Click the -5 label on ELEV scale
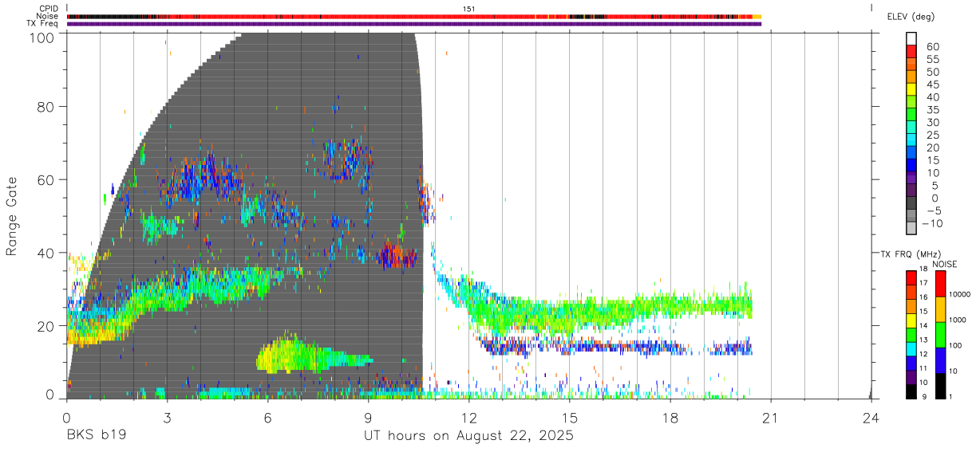 [933, 210]
